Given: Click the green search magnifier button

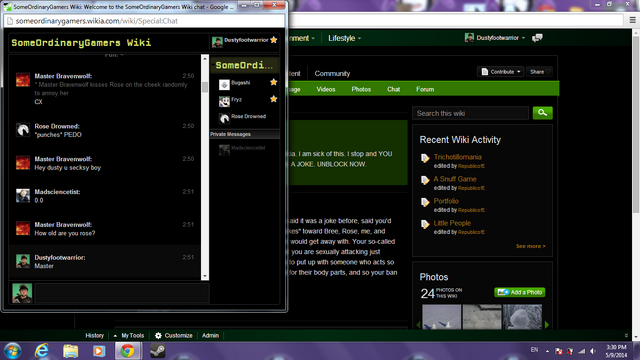Looking at the screenshot, I should pyautogui.click(x=542, y=113).
